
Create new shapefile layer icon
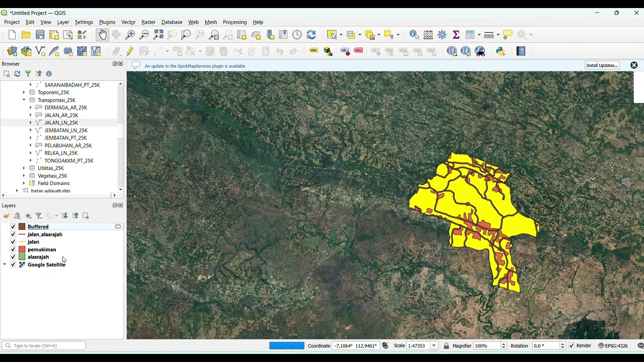coord(40,51)
